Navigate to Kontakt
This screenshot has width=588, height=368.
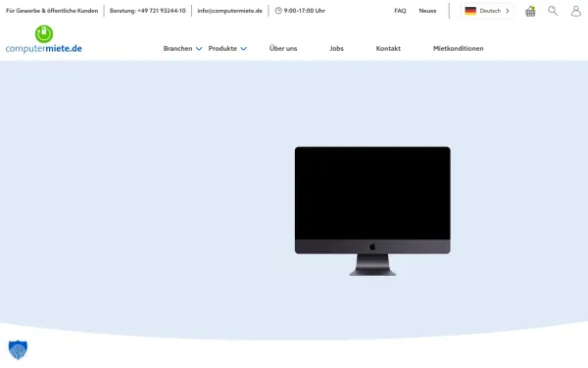388,48
